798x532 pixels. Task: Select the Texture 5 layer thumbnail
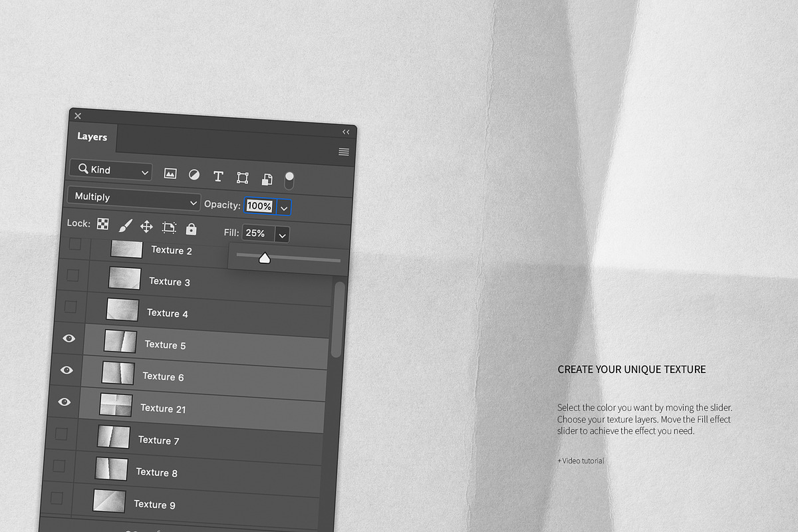[120, 341]
